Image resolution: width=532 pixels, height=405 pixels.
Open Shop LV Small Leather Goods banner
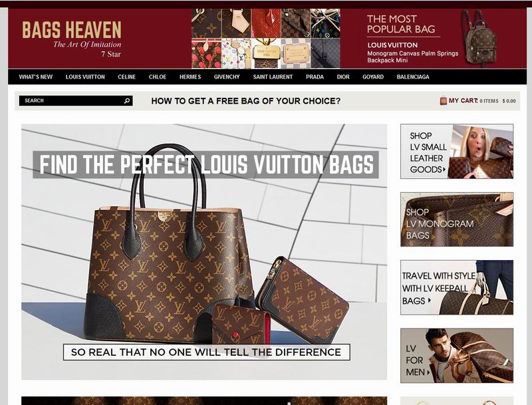[x=457, y=151]
